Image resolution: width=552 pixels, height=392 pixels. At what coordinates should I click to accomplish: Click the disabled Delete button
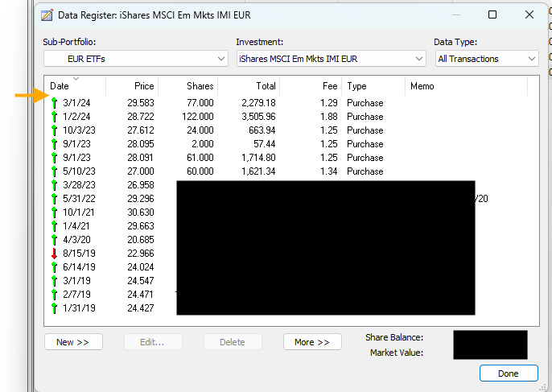click(x=233, y=342)
